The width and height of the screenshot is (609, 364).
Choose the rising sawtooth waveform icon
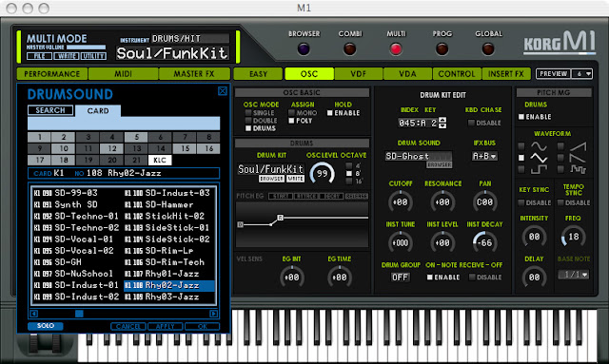point(578,146)
